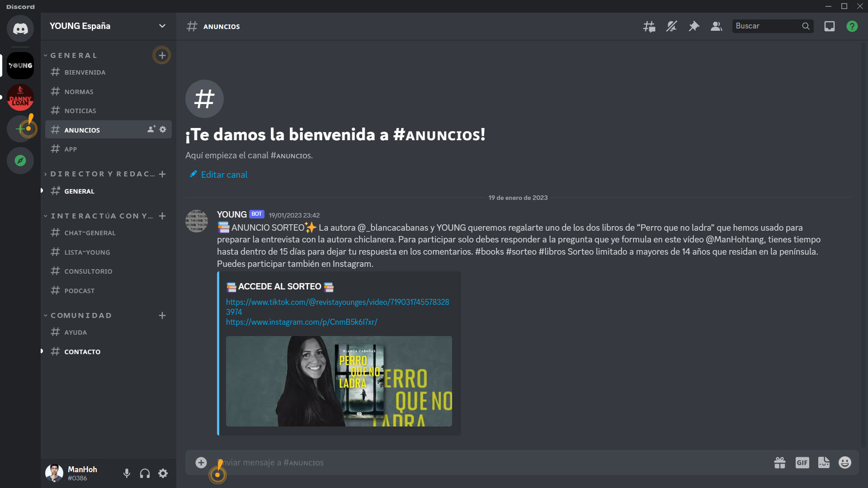This screenshot has width=868, height=488.
Task: Open the emoji picker
Action: coord(845,462)
